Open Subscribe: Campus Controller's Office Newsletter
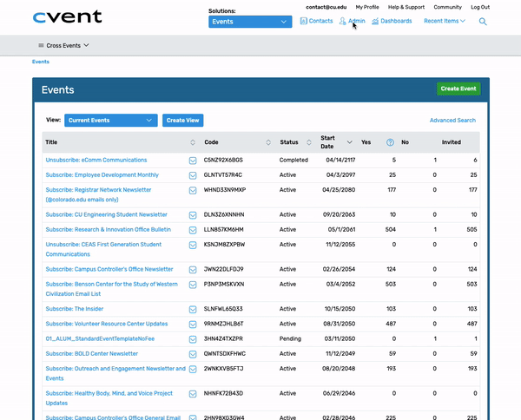This screenshot has height=420, width=521. 109,269
